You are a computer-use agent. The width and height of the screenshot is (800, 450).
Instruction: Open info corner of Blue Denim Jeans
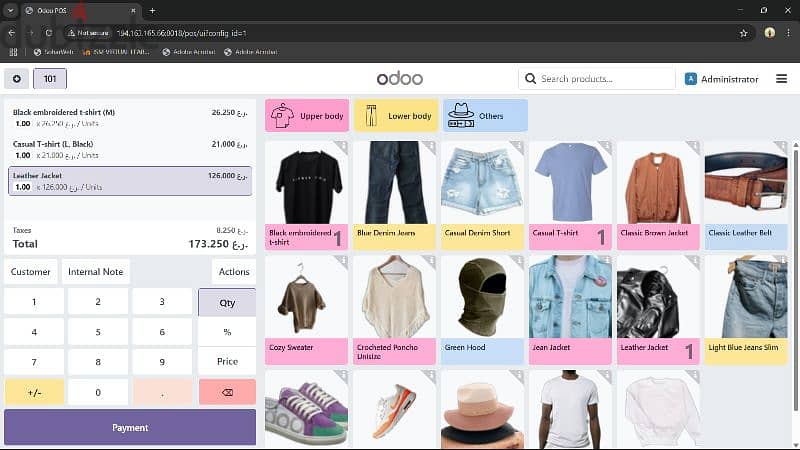430,147
